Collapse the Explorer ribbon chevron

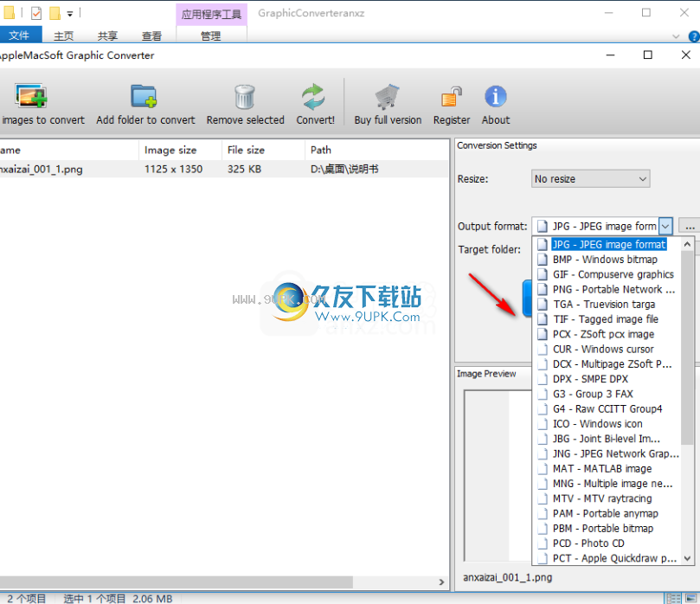pos(676,36)
